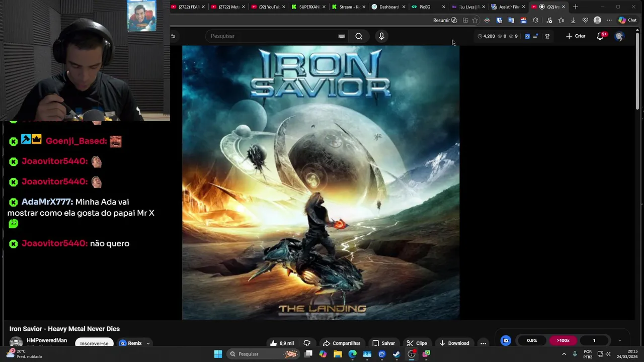The height and width of the screenshot is (362, 644).
Task: Click the trophy icon in the stats bar
Action: (x=547, y=36)
